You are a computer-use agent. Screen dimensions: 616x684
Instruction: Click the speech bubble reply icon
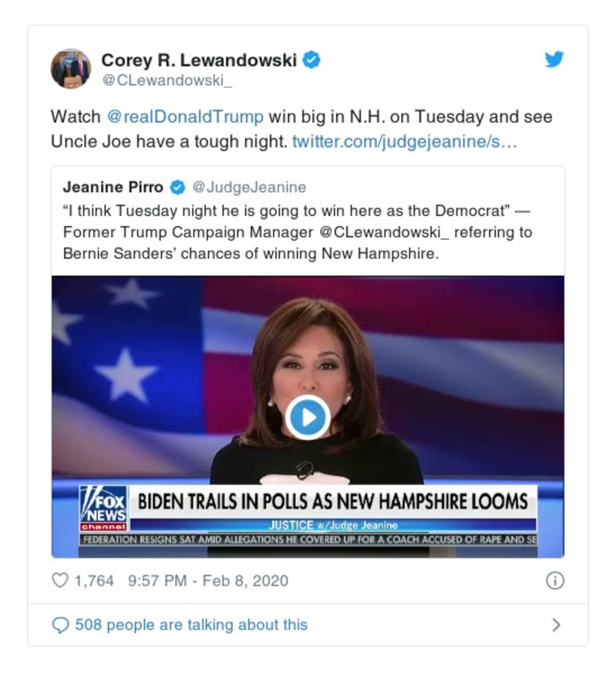[x=60, y=625]
